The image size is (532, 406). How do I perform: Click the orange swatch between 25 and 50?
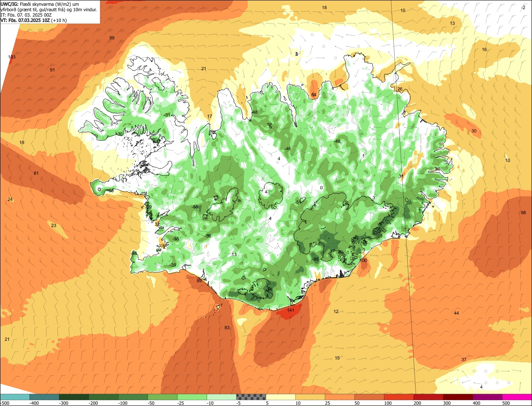(340, 397)
